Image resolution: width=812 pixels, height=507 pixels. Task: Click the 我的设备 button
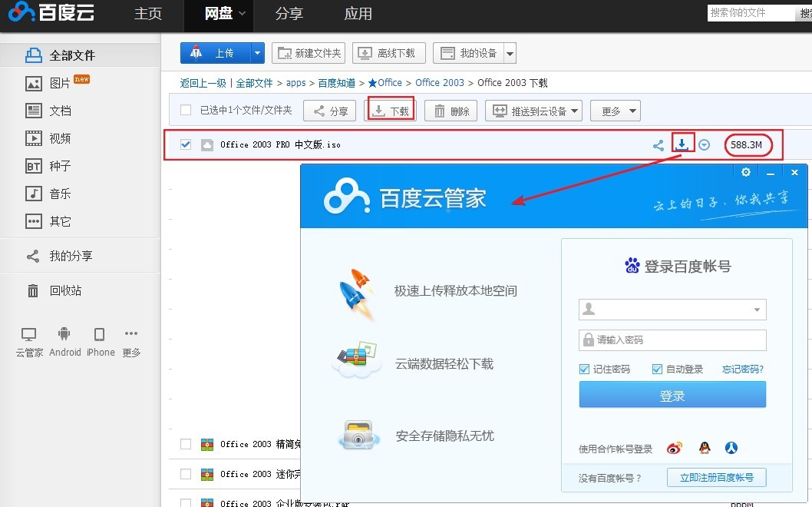point(468,53)
